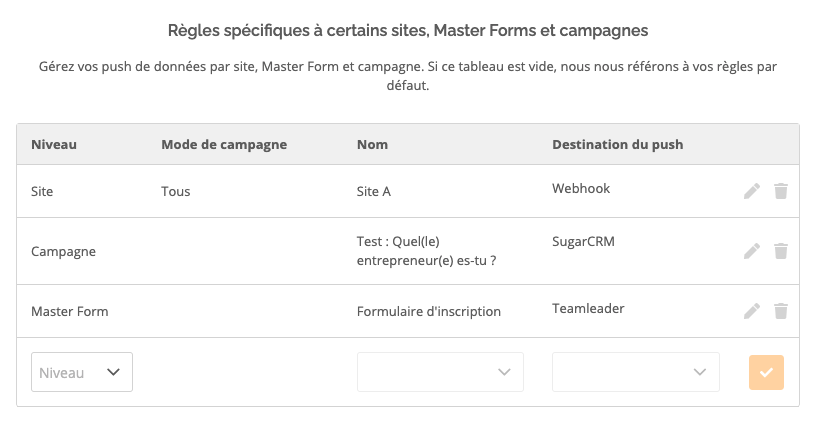This screenshot has height=423, width=814.
Task: Expand the empty Destination du push dropdown
Action: coord(636,372)
